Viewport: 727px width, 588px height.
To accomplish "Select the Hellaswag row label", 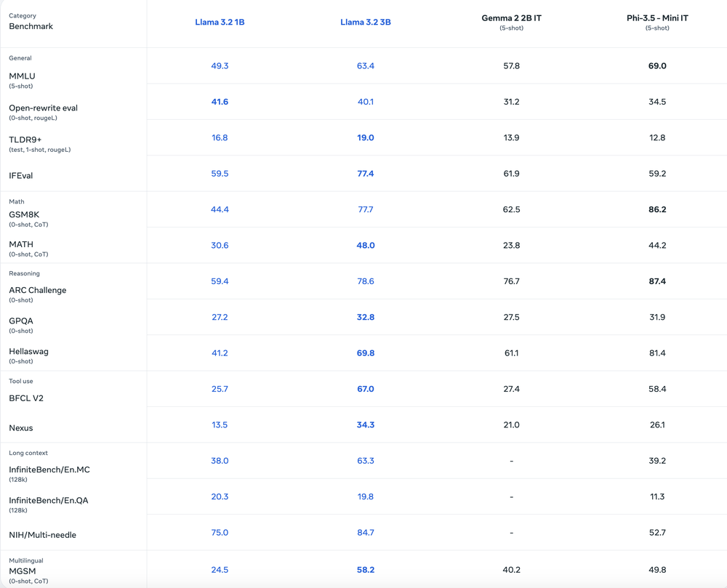I will (28, 351).
